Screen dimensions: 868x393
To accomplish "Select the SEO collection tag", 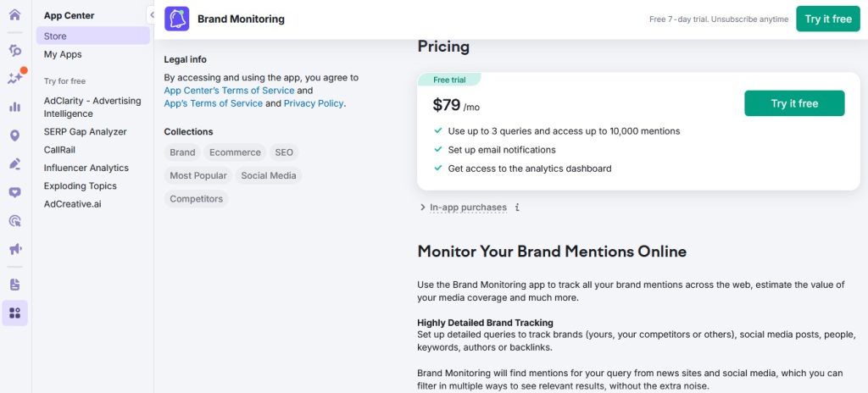I will (x=284, y=152).
